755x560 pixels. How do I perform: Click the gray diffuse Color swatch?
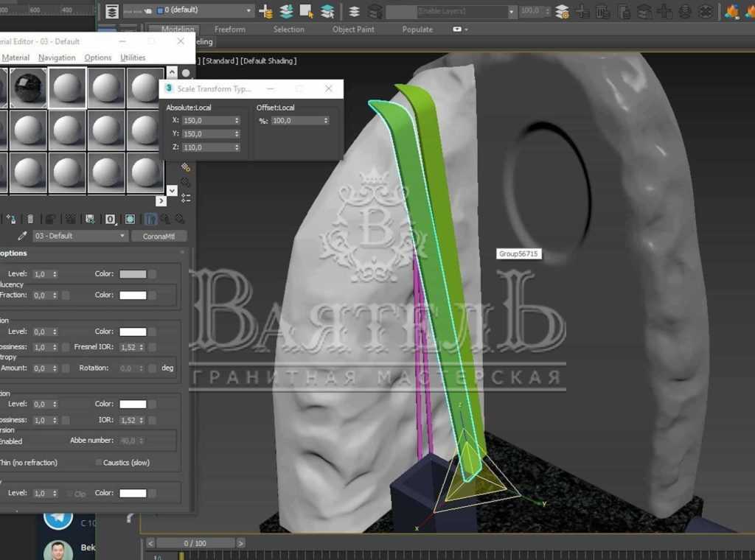tap(133, 274)
